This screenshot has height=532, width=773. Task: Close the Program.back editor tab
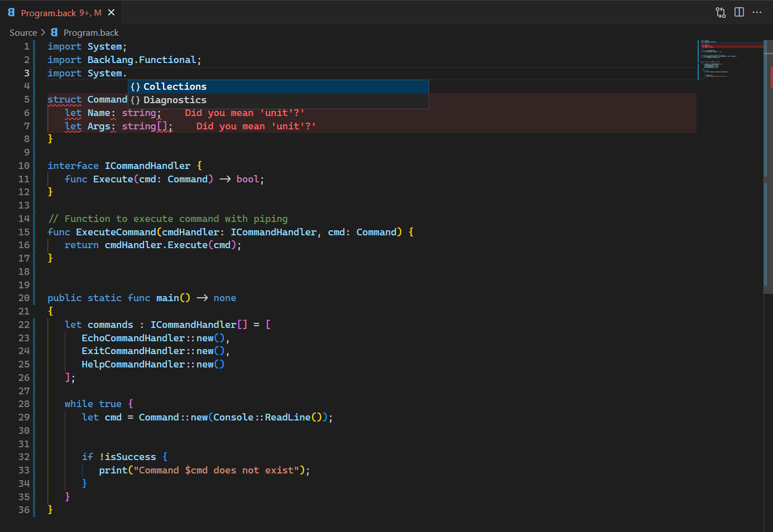pos(112,12)
